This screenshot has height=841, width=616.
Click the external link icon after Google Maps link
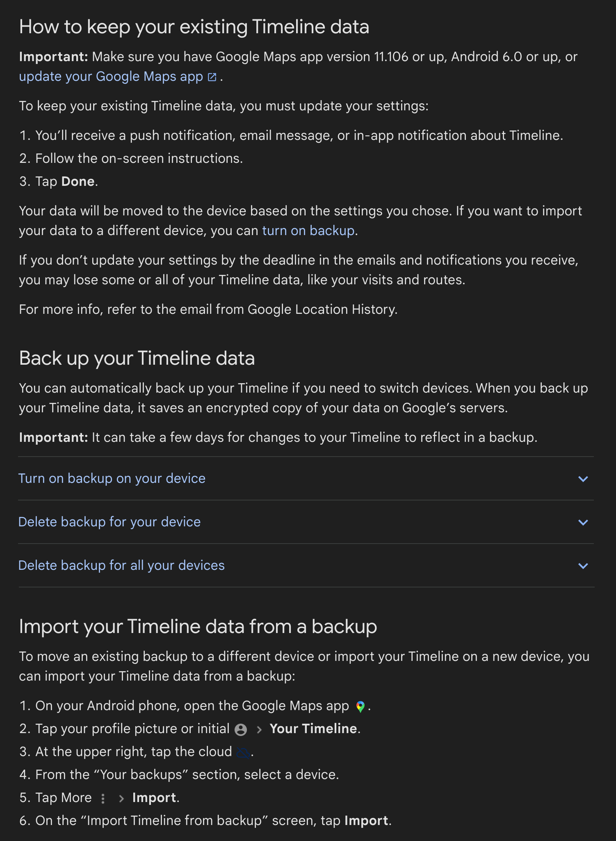pos(211,76)
